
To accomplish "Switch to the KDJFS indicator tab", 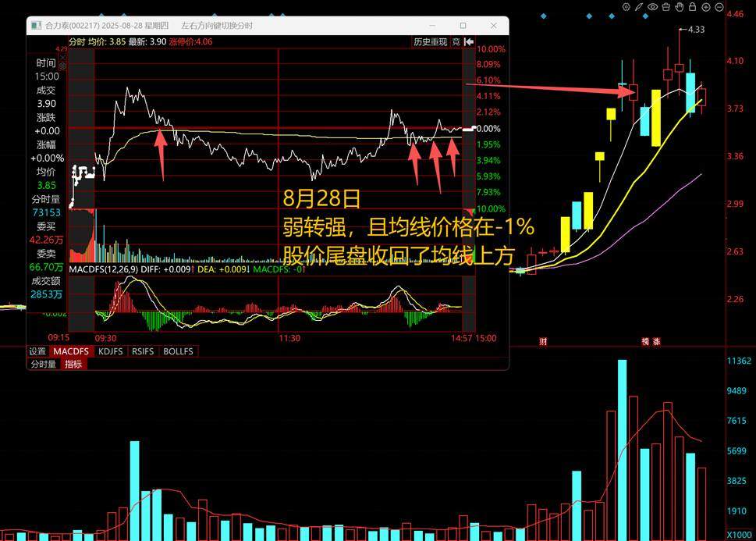I will [x=110, y=351].
